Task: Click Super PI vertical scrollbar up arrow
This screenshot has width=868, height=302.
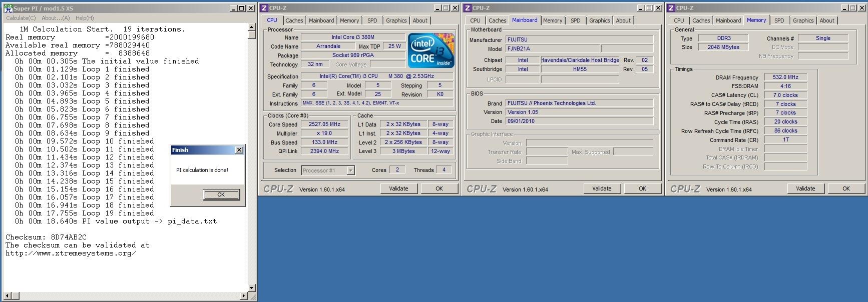Action: click(x=252, y=27)
